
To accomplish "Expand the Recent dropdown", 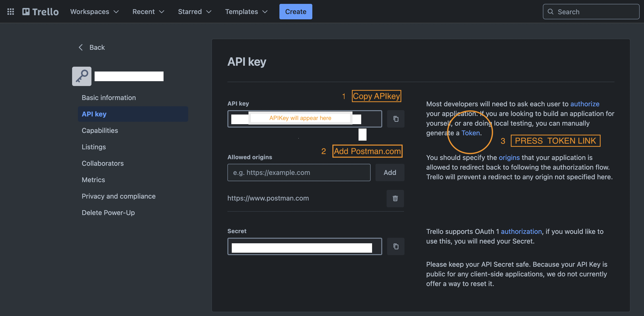I will [x=148, y=12].
